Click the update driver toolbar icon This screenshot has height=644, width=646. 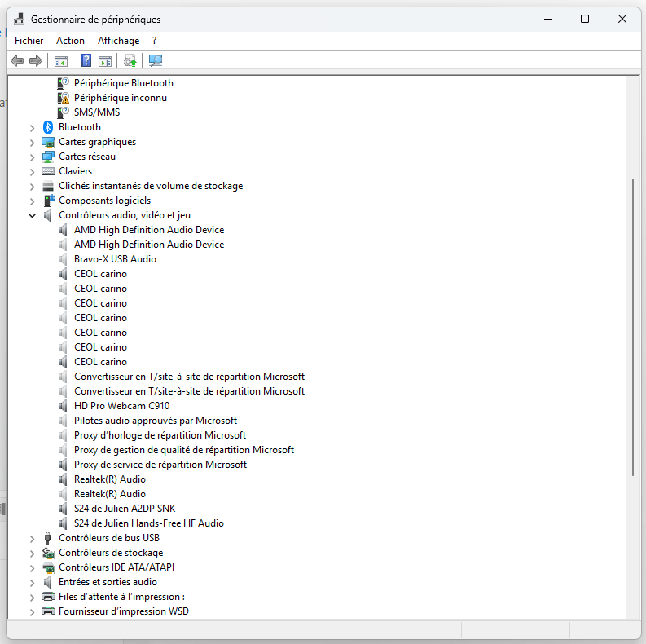[x=130, y=61]
